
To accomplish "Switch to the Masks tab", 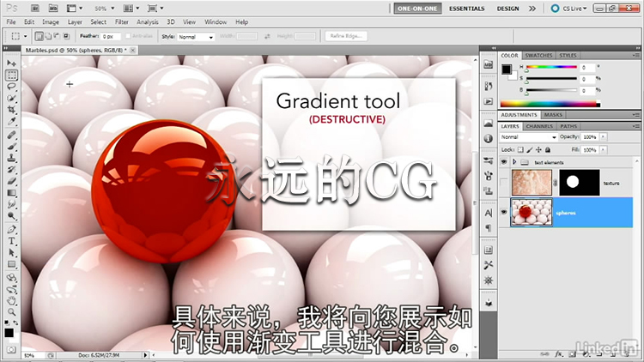I will click(553, 115).
